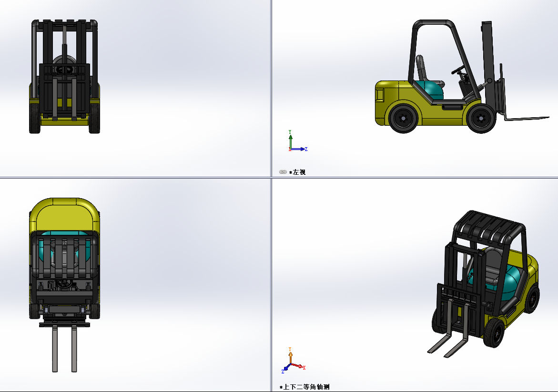The height and width of the screenshot is (392, 558).
Task: Click the link views chain icon beside 左视
Action: (x=283, y=172)
